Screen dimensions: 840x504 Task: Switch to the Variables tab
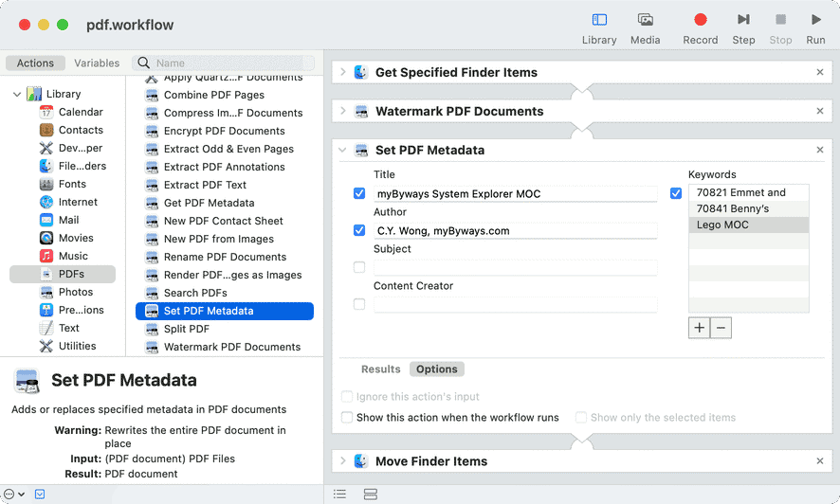97,63
